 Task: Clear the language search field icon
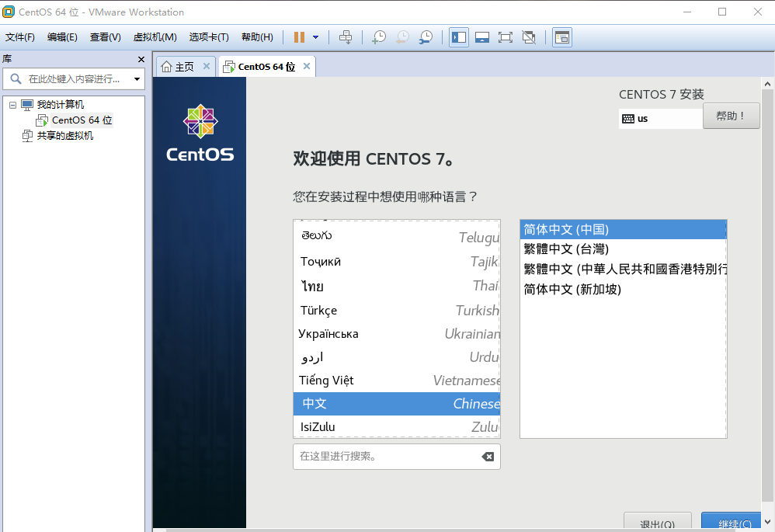pos(488,457)
